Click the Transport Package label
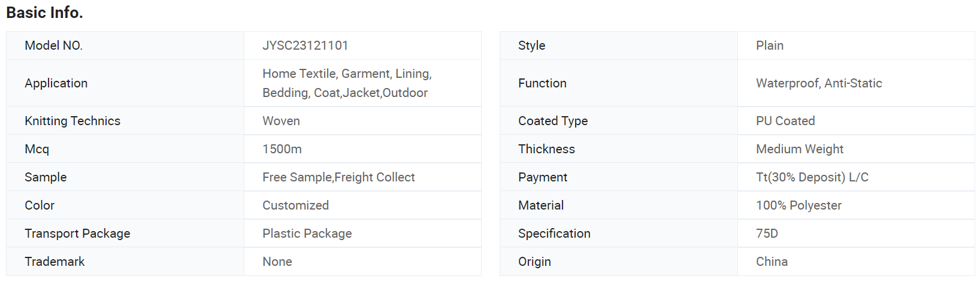This screenshot has height=282, width=980. [x=77, y=234]
